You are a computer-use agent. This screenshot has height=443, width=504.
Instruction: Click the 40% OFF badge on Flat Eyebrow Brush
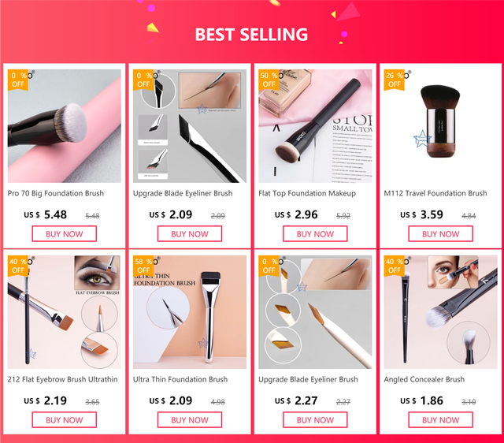(x=18, y=266)
